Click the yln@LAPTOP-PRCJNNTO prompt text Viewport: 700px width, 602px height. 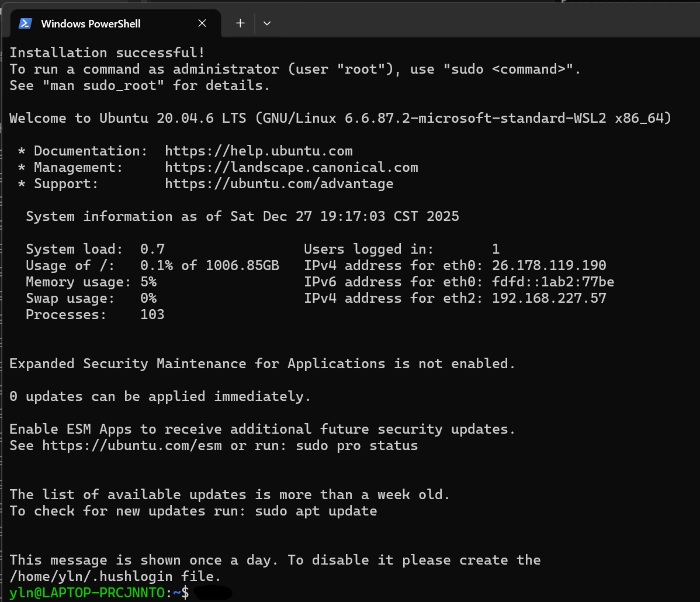point(88,593)
